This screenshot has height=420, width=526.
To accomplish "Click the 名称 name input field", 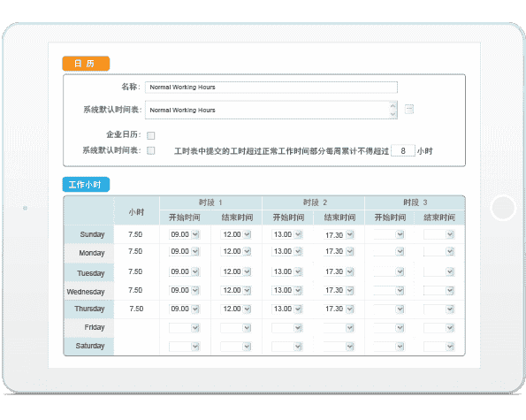I will 271,88.
